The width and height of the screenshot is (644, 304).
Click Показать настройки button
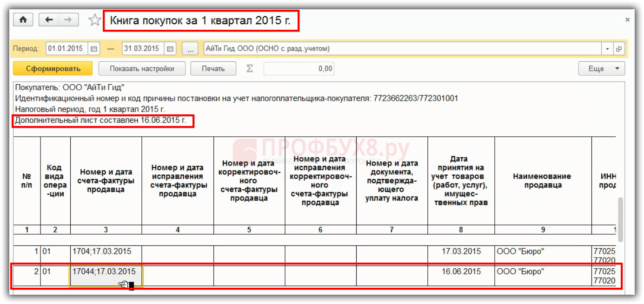tap(142, 69)
